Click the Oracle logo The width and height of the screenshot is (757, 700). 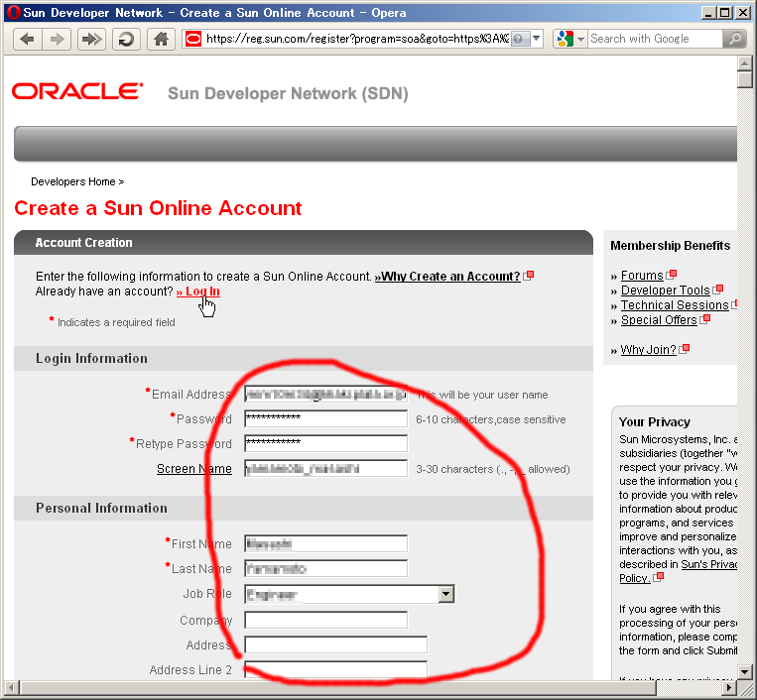(77, 91)
